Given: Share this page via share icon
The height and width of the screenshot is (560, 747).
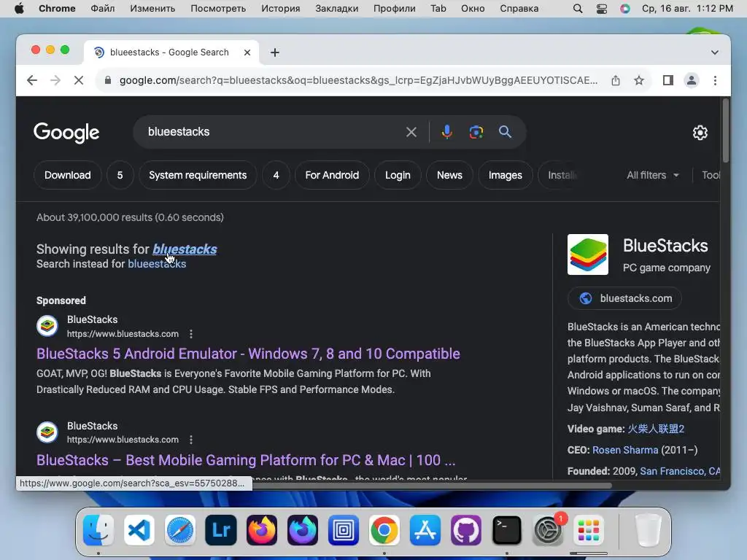Looking at the screenshot, I should click(616, 80).
